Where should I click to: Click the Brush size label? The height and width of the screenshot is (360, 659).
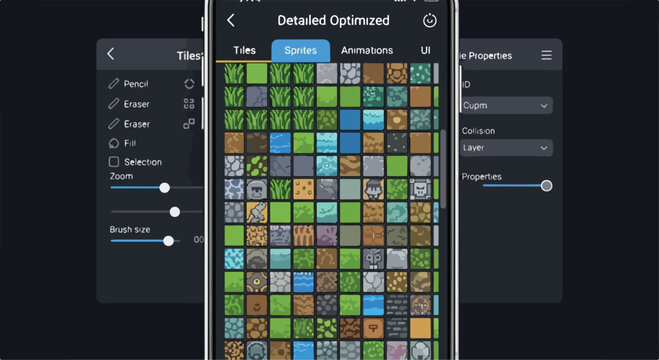click(130, 230)
